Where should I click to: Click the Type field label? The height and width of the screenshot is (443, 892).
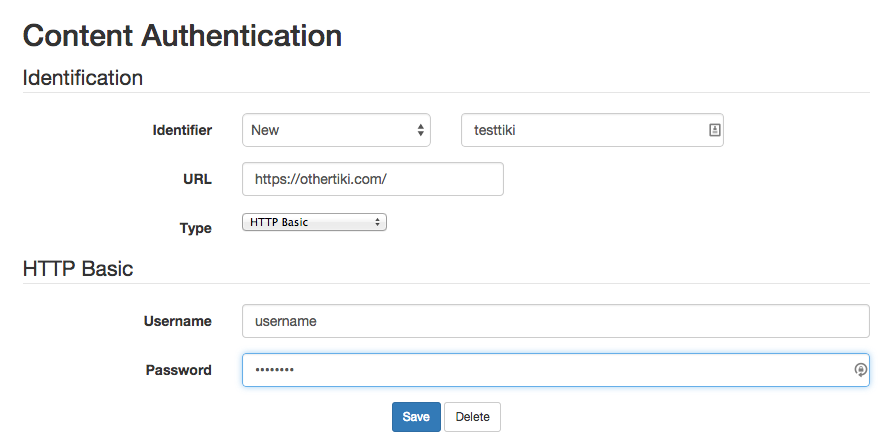pos(196,229)
